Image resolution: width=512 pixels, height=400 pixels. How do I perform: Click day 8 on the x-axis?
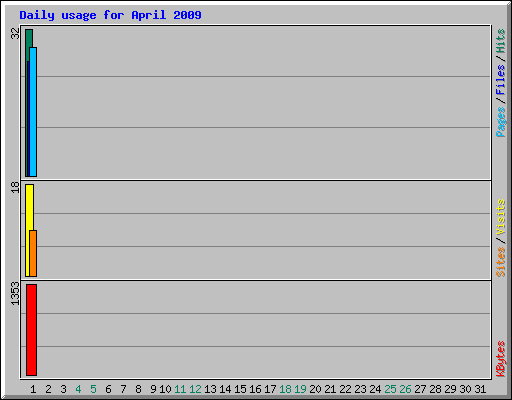(138, 389)
